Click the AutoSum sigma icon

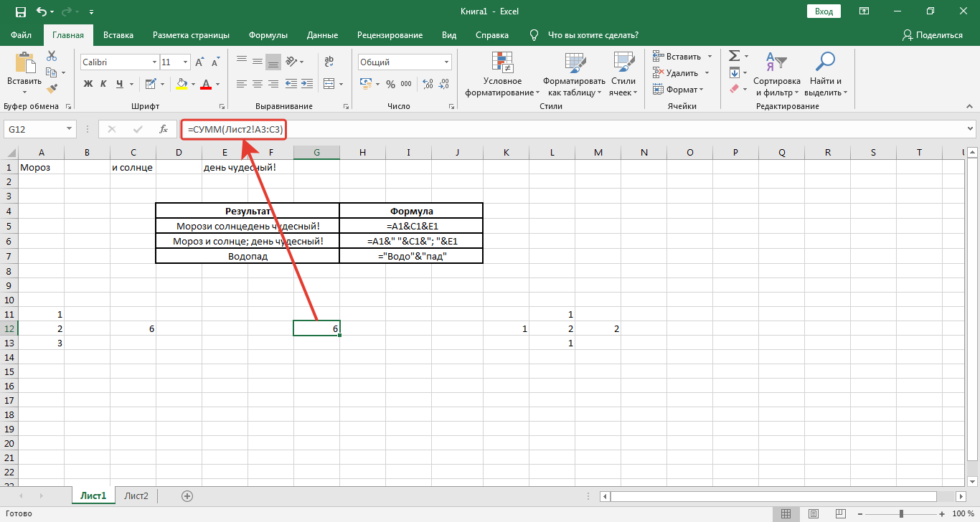734,56
